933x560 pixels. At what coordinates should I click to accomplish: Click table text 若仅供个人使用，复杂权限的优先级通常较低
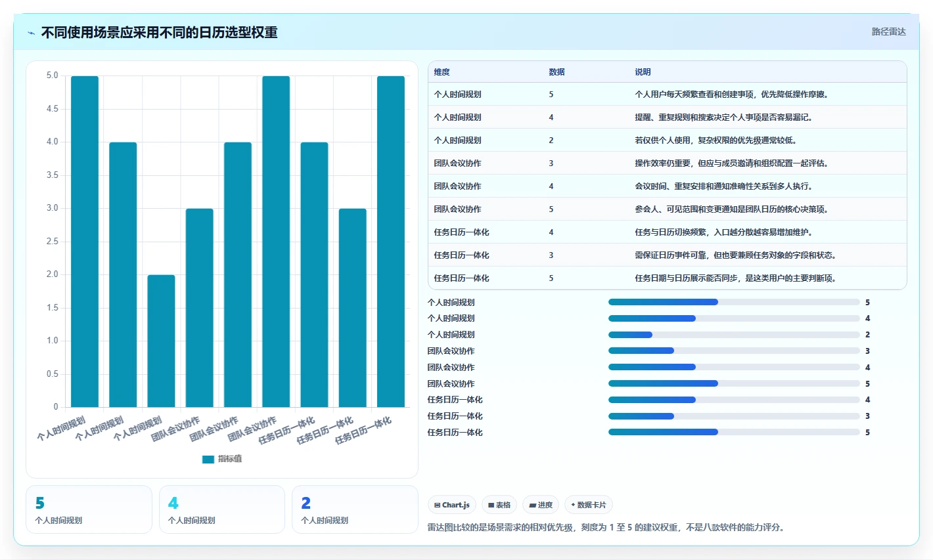tap(716, 140)
